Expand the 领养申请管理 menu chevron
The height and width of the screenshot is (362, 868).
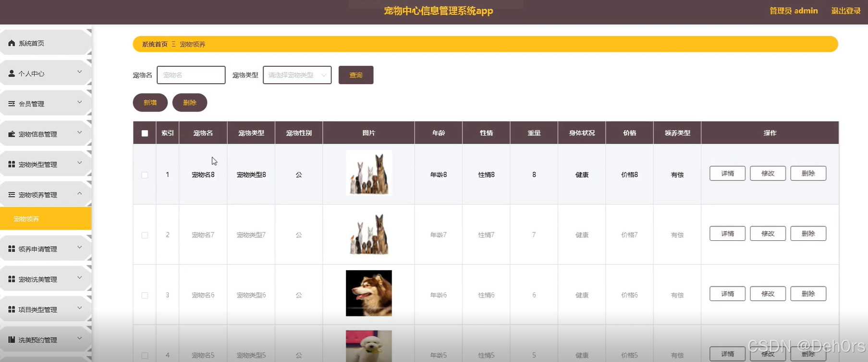(x=80, y=248)
